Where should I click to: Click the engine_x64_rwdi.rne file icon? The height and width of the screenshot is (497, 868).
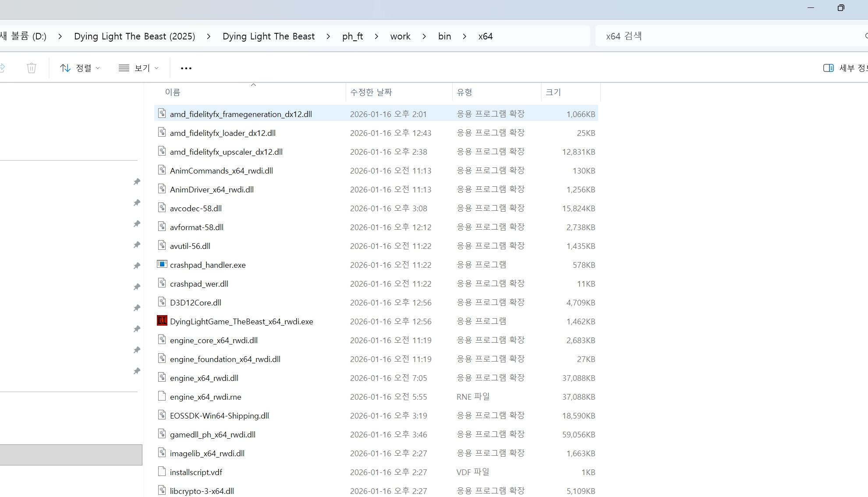pos(162,396)
